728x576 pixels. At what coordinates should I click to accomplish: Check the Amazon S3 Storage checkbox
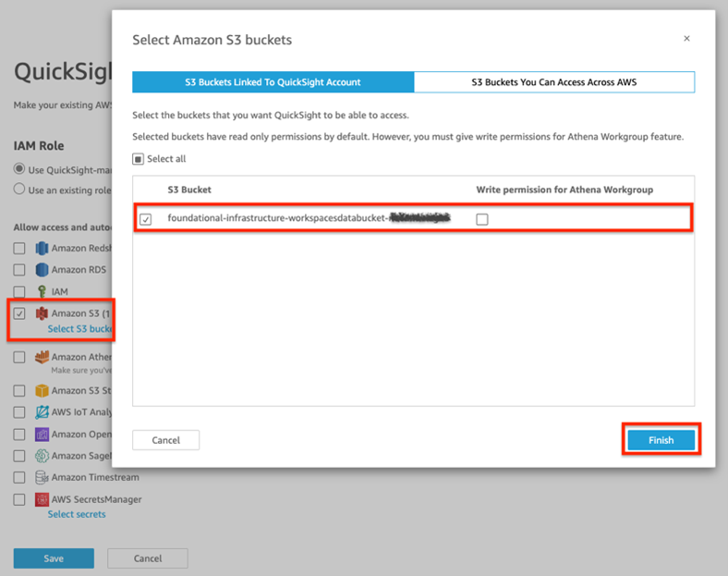coord(19,391)
